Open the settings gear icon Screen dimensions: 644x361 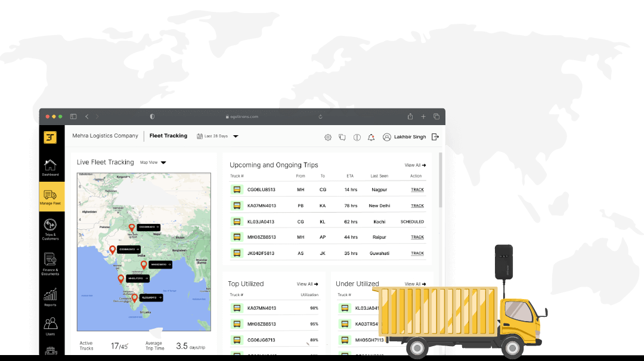tap(327, 137)
